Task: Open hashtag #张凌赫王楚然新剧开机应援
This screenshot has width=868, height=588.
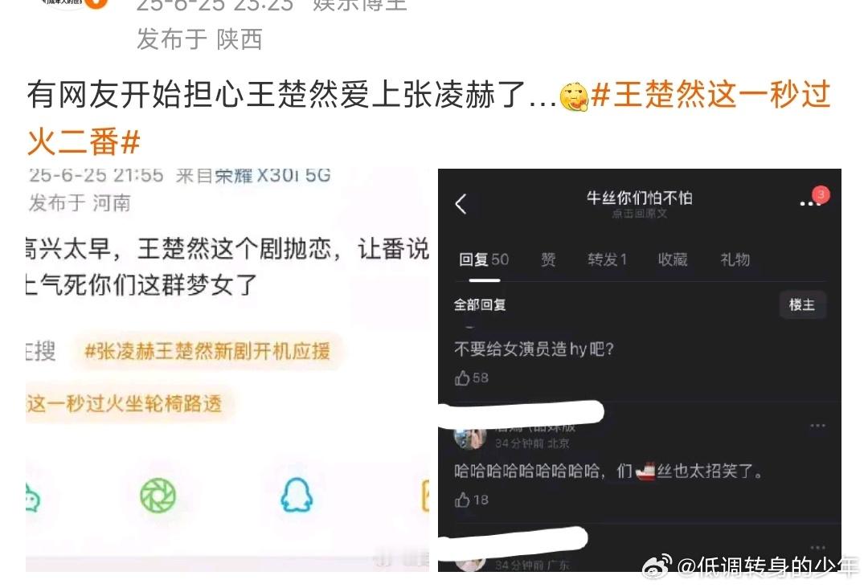Action: coord(207,351)
